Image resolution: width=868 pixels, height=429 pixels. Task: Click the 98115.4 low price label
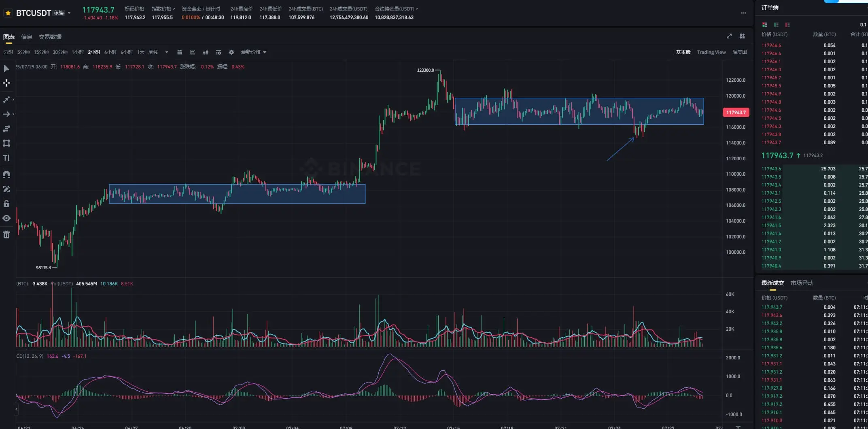click(43, 268)
